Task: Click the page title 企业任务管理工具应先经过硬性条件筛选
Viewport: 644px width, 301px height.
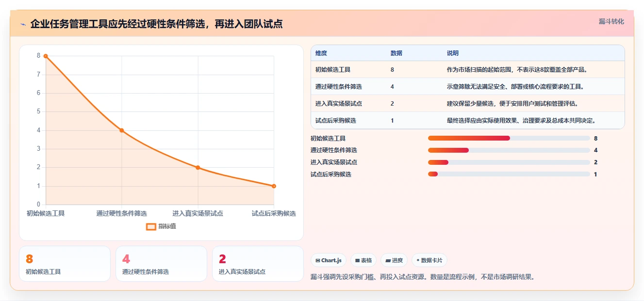Action: [156, 24]
